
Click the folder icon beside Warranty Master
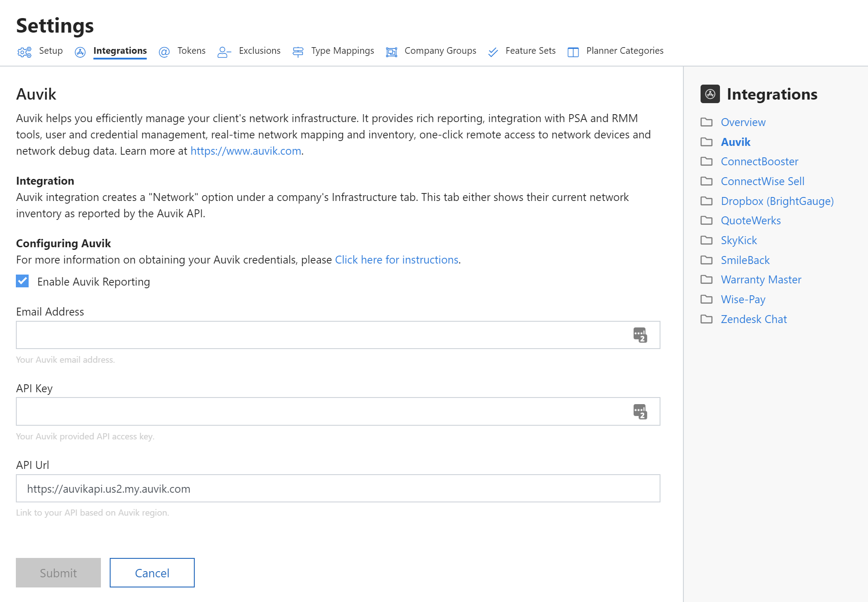707,279
